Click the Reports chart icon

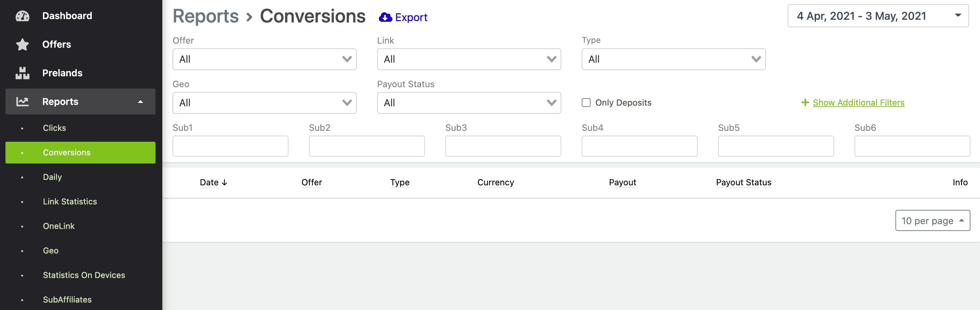pos(23,102)
